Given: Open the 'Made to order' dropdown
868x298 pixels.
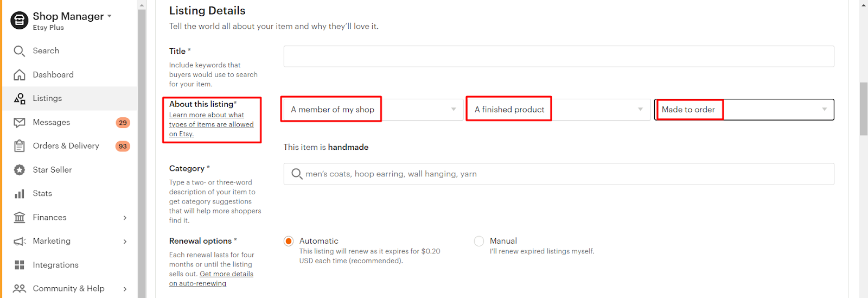Looking at the screenshot, I should [744, 110].
